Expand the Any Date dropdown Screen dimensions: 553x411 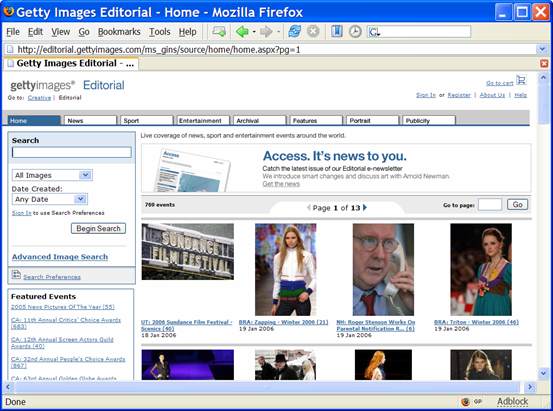pos(80,199)
